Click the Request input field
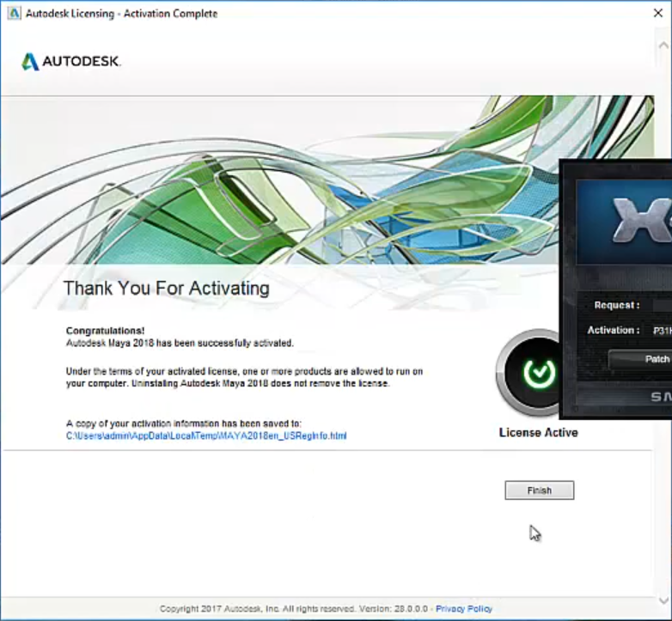672x621 pixels. [662, 305]
